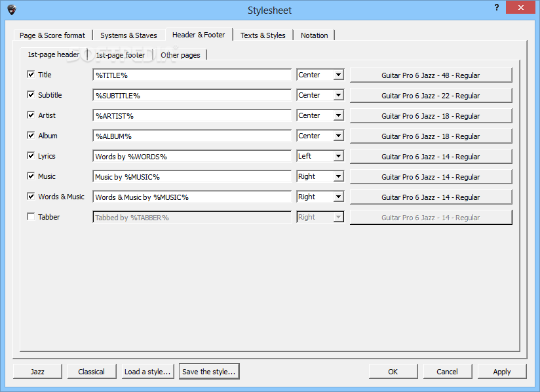Click the Guitar Pro app icon in title bar
The height and width of the screenshot is (392, 540).
coord(12,10)
